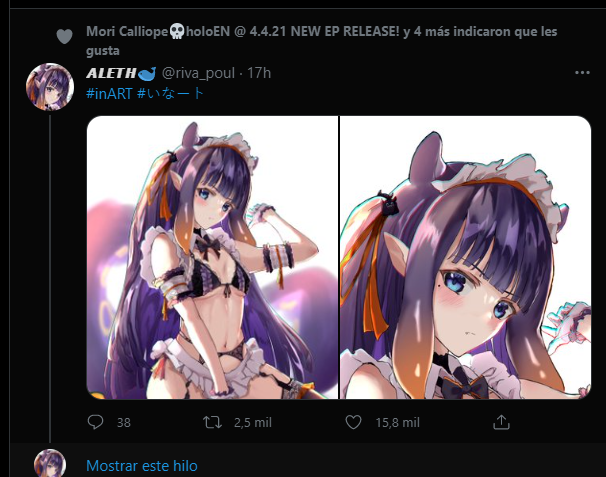This screenshot has width=606, height=477.
Task: Click Mori Calliope liked-by text
Action: click(x=322, y=41)
